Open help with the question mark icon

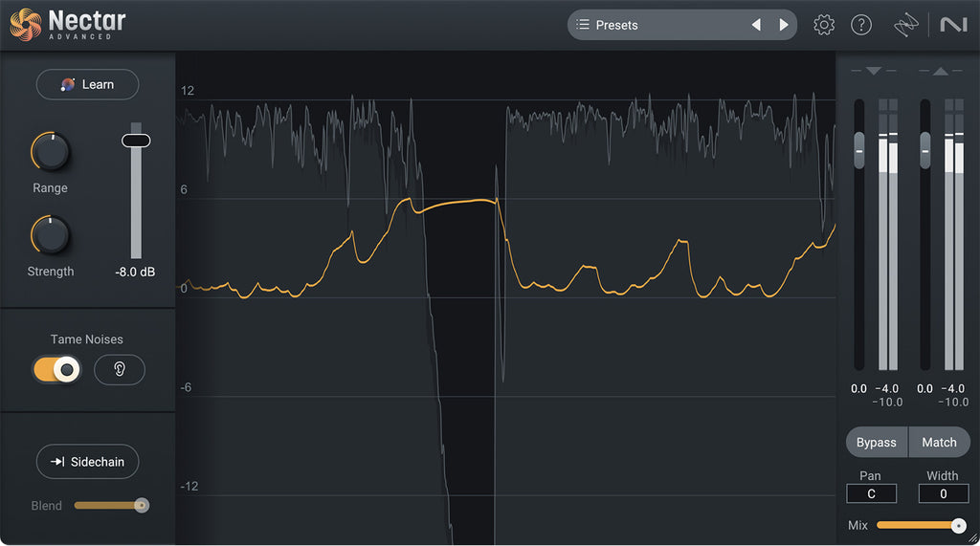point(861,25)
